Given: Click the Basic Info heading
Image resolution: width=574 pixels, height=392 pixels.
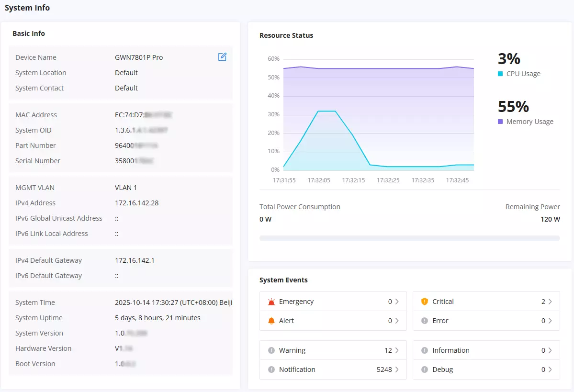Looking at the screenshot, I should [x=29, y=34].
